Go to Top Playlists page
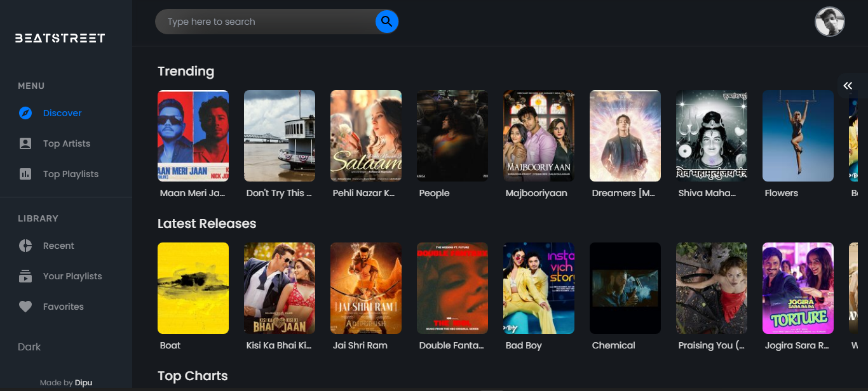 coord(71,174)
